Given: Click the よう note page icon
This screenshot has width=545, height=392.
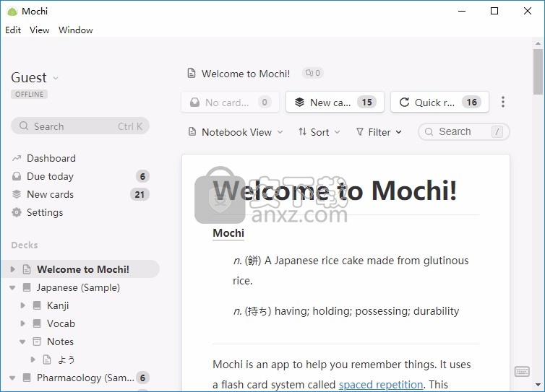Looking at the screenshot, I should click(46, 360).
